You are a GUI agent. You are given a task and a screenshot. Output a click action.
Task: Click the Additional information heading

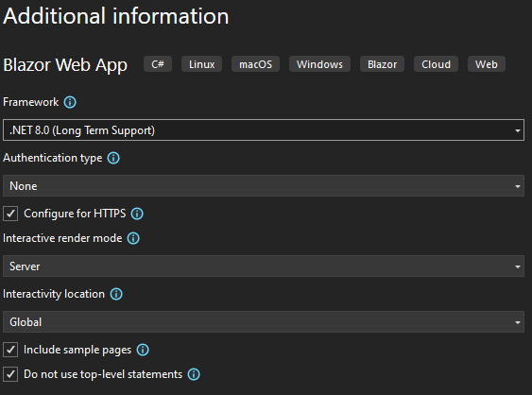click(116, 16)
